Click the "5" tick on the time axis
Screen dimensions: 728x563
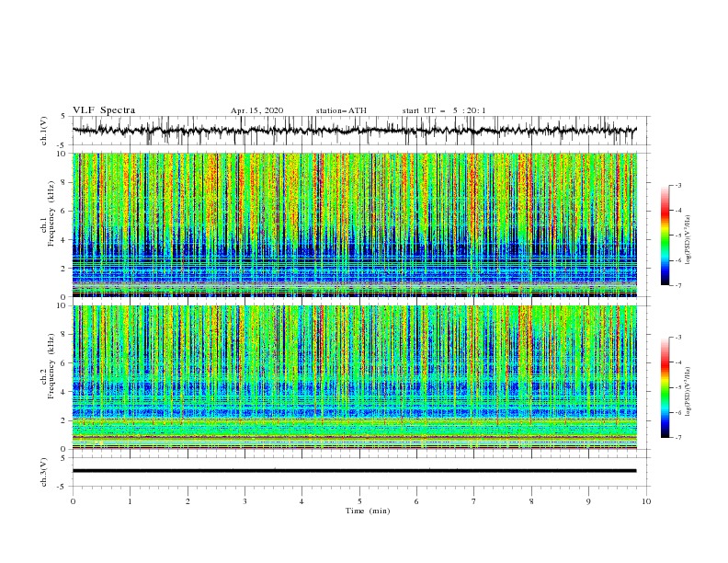359,501
